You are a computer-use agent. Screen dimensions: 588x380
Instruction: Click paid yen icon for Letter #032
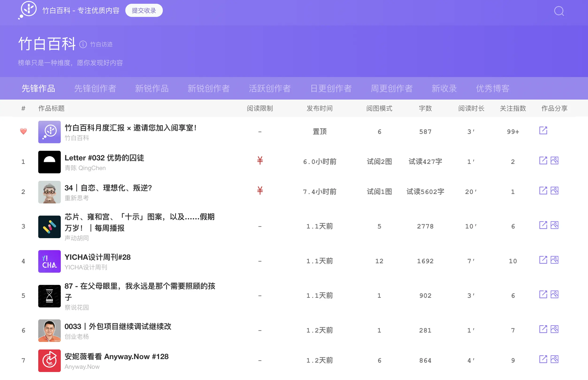260,161
